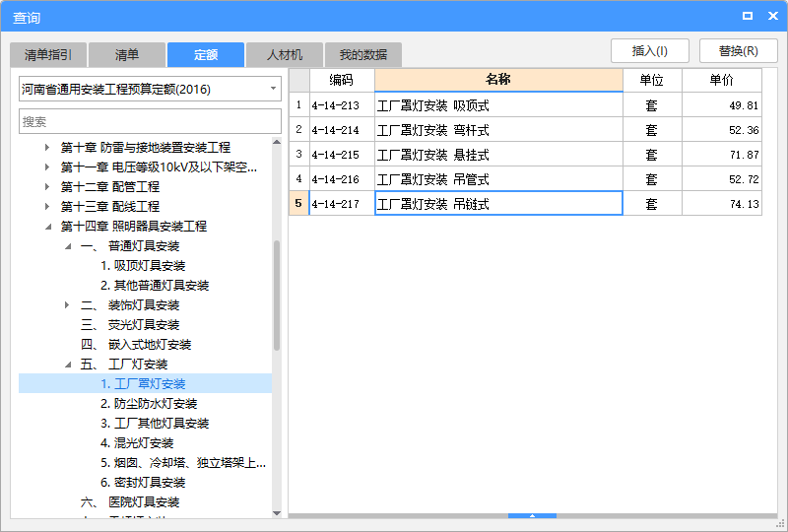This screenshot has width=788, height=532.
Task: Collapse 第十四章 照明器具安装工程 node arrow
Action: (47, 227)
